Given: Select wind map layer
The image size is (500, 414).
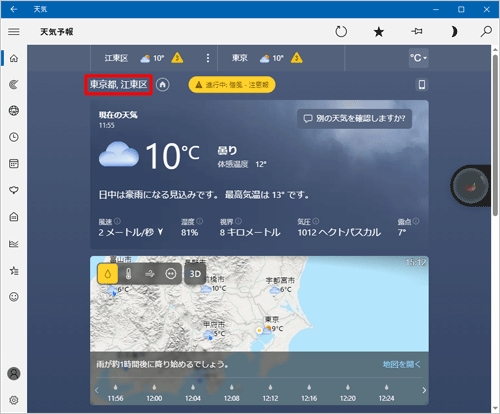Looking at the screenshot, I should [x=150, y=274].
